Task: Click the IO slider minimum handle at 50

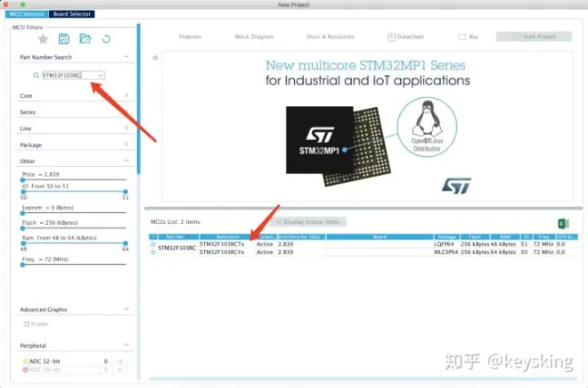Action: (x=23, y=192)
